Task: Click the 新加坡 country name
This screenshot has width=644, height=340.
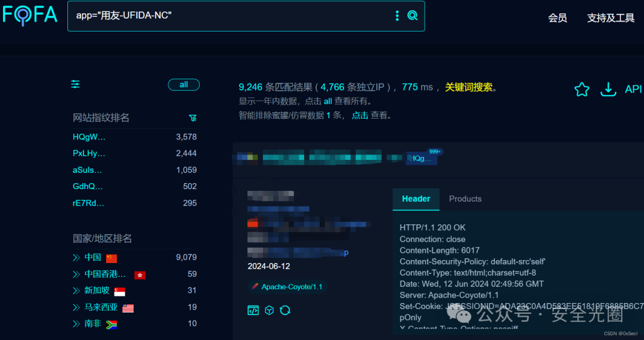Action: click(x=97, y=290)
